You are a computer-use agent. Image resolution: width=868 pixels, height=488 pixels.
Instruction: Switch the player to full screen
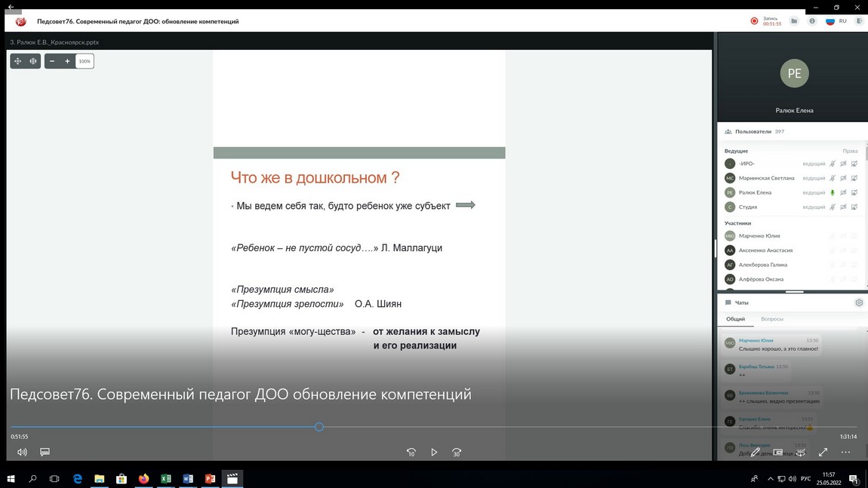pos(823,452)
